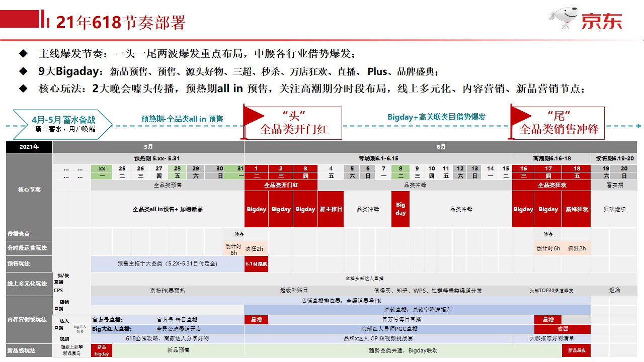Click the 官方号直播: label

pos(108,320)
